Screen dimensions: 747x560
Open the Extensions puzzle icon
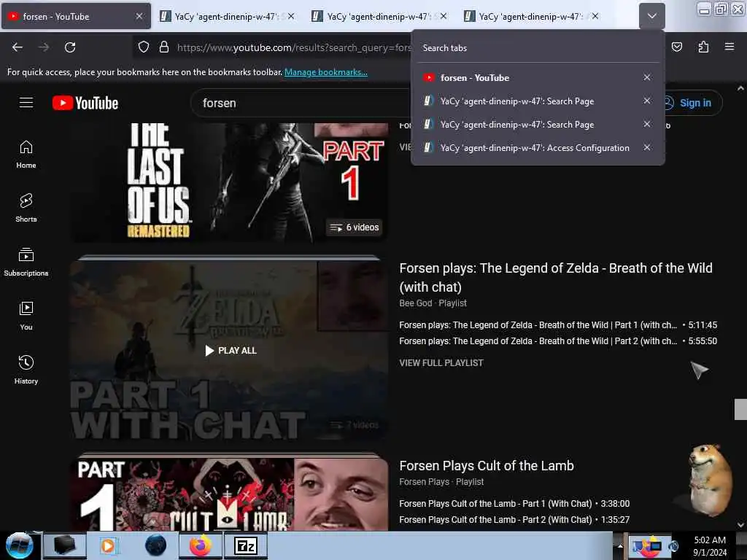(x=703, y=47)
